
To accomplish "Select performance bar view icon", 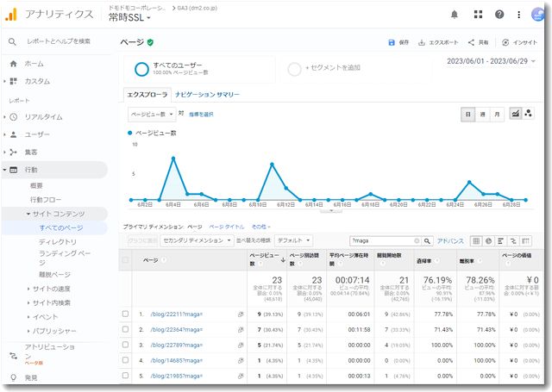I will tap(500, 241).
